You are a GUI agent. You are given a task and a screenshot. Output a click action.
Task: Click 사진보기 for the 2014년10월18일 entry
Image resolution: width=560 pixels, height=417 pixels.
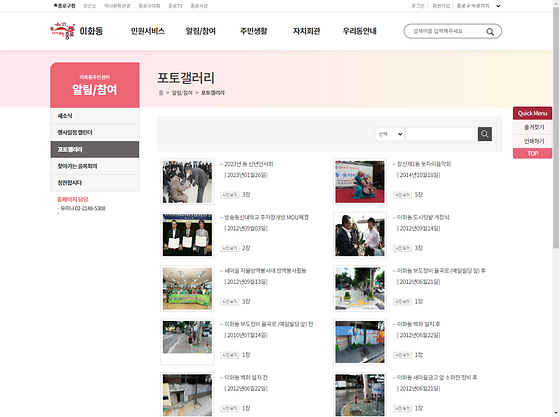(x=402, y=195)
